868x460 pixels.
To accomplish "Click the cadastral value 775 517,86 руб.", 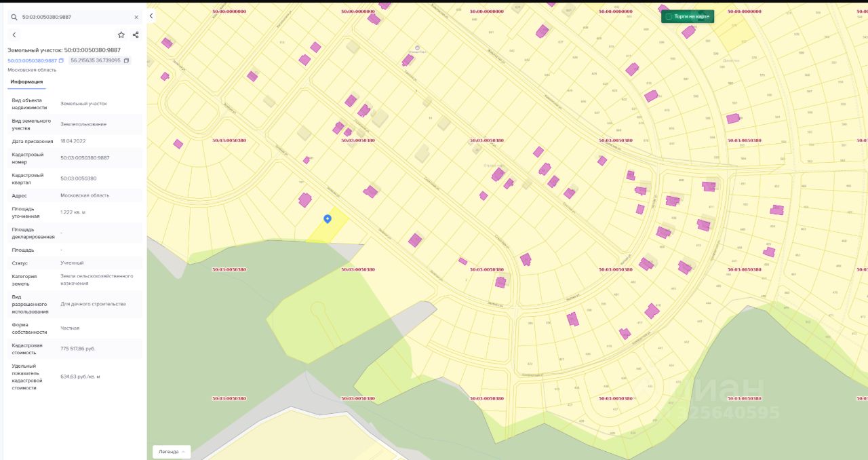I will (77, 348).
